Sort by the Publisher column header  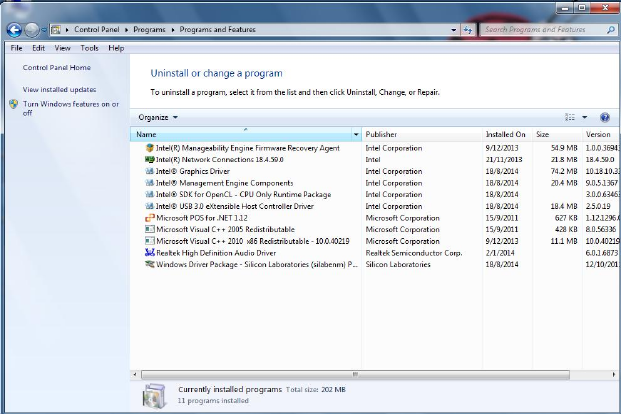pyautogui.click(x=422, y=134)
